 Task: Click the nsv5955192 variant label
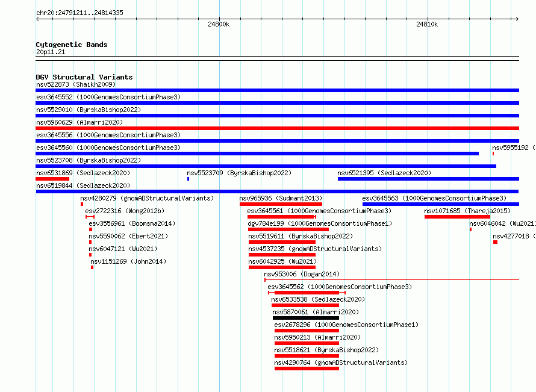pyautogui.click(x=514, y=148)
